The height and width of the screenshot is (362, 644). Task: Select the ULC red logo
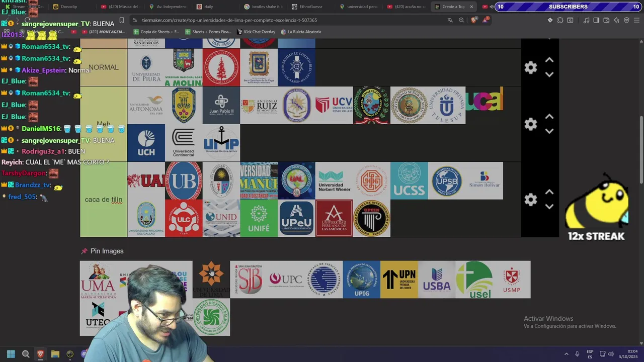click(184, 218)
